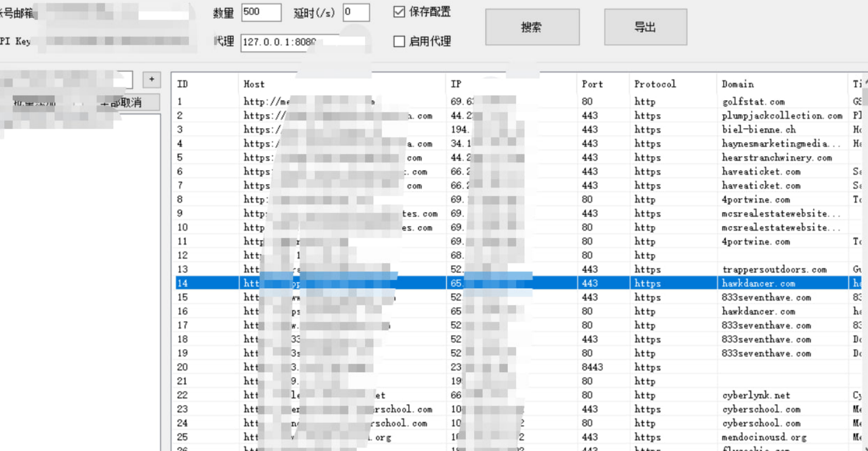
Task: Select hawkdancer.com in row 16
Action: point(758,312)
